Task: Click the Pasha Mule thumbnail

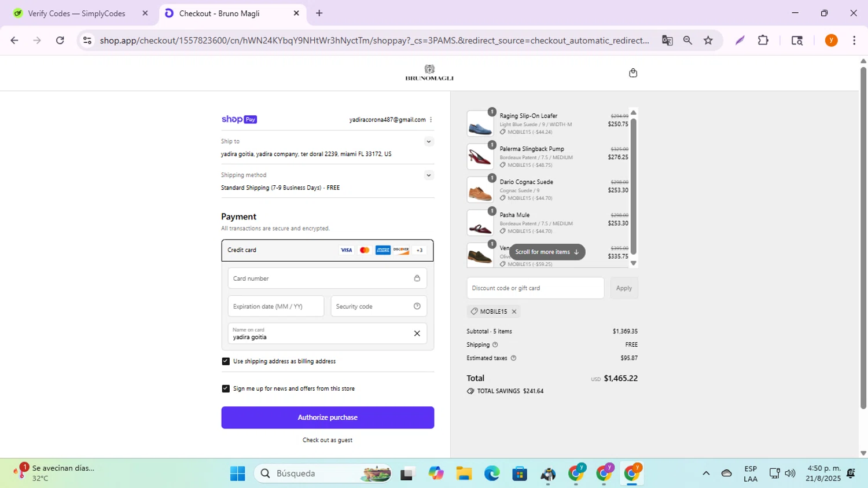Action: click(x=480, y=223)
